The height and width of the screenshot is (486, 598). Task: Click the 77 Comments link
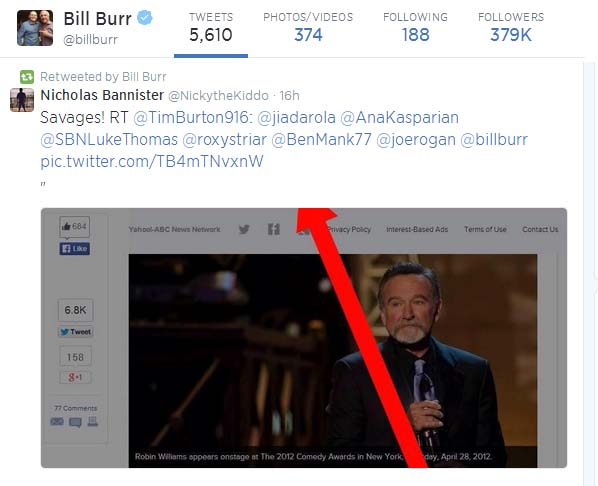coord(76,408)
